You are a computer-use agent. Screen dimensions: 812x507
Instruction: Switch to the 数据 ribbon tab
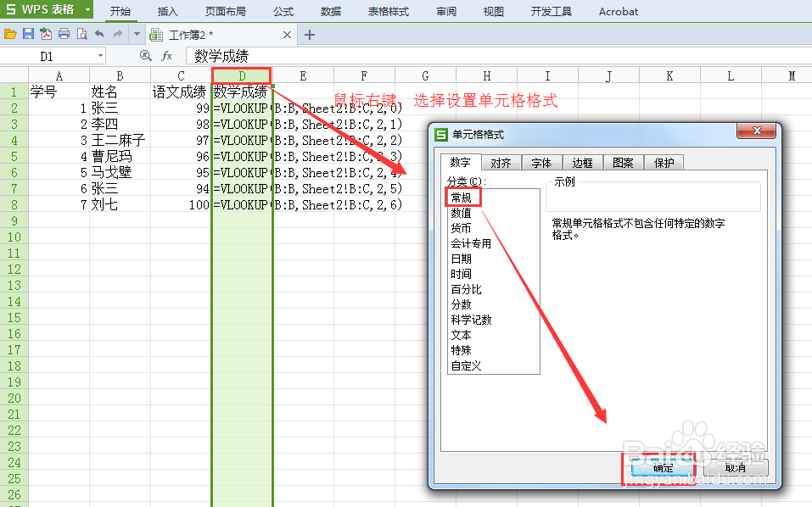click(x=331, y=11)
